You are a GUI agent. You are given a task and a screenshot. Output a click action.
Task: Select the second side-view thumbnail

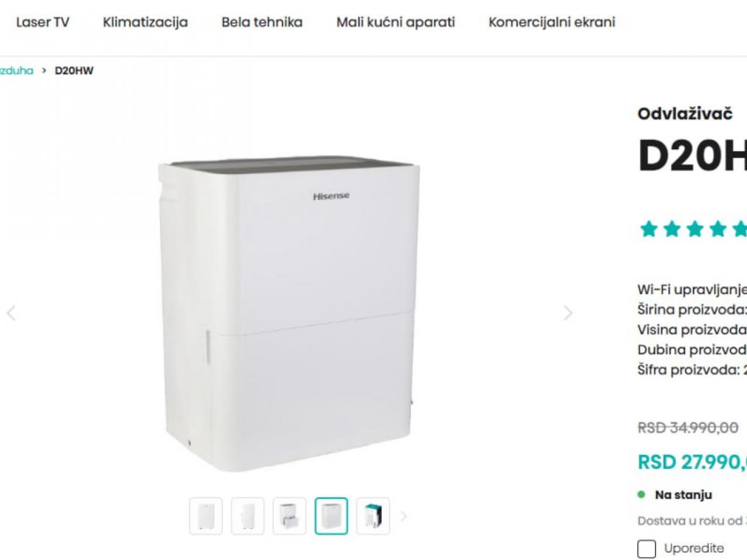point(247,516)
